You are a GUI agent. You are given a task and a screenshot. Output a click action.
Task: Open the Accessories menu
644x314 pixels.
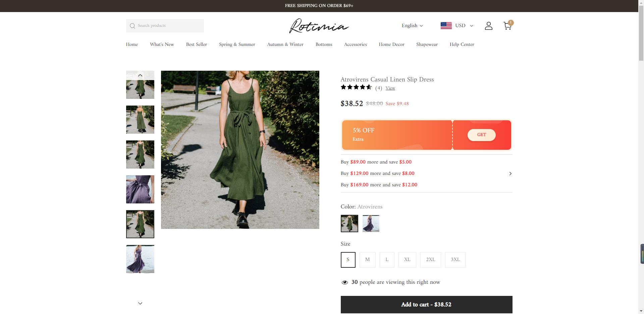point(356,45)
